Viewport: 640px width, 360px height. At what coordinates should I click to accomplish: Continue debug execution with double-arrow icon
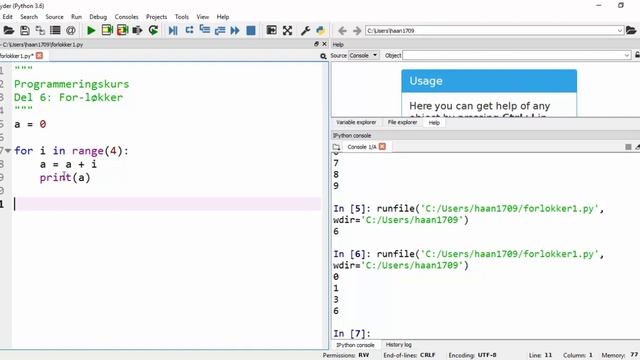235,30
